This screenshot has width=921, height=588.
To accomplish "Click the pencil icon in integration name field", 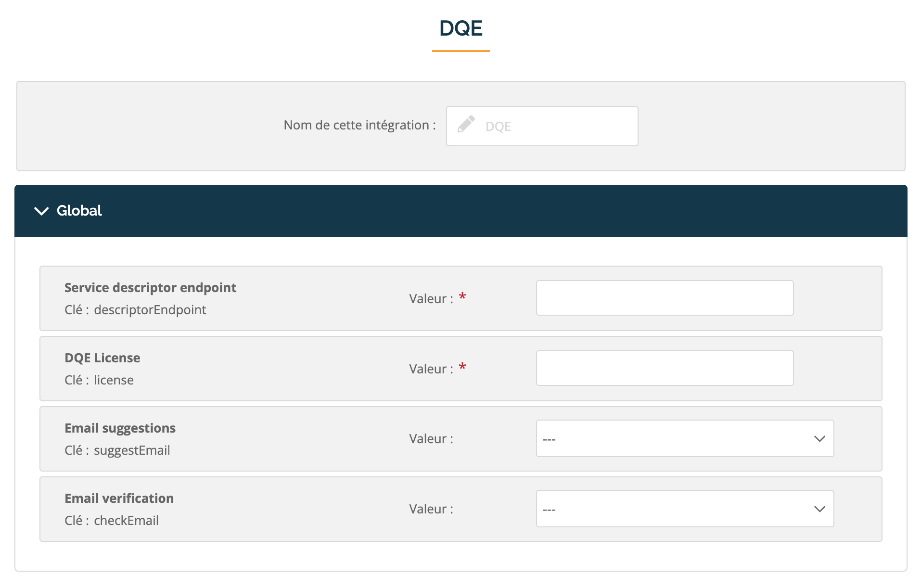I will (x=466, y=125).
